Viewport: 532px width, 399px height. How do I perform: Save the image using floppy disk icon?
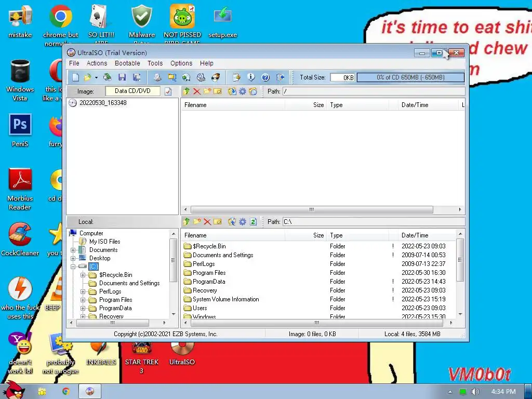122,77
